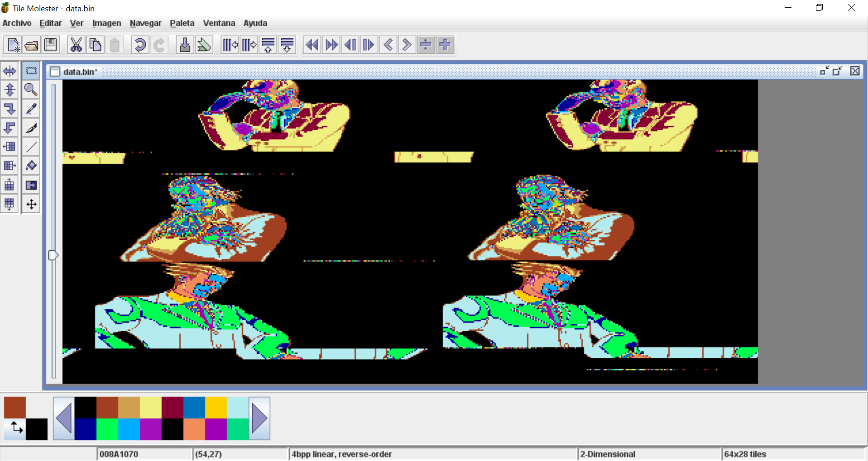This screenshot has width=868, height=461.
Task: Open the Archivo menu
Action: 17,23
